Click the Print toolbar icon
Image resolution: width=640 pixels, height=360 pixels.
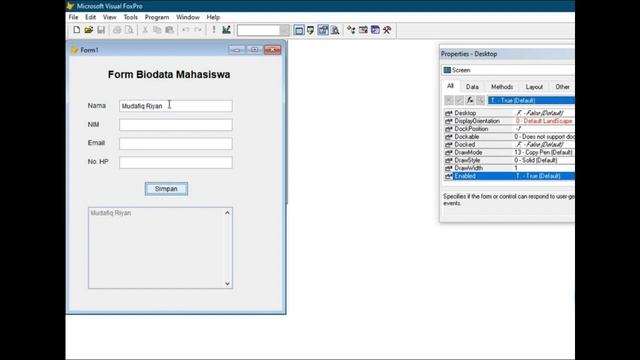(117, 30)
